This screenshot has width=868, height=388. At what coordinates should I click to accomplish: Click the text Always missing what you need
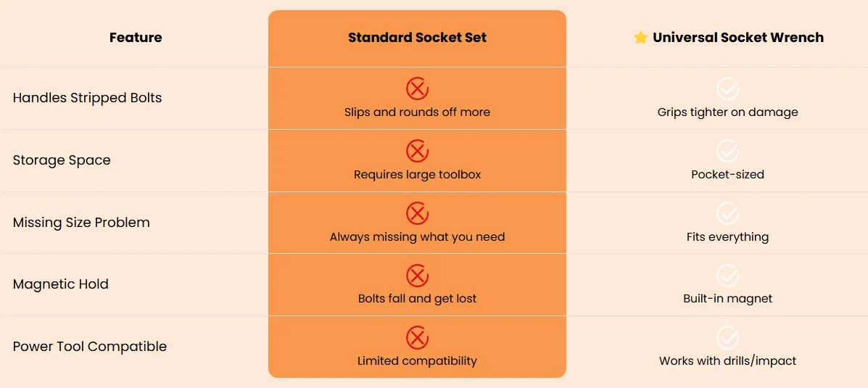tap(418, 237)
